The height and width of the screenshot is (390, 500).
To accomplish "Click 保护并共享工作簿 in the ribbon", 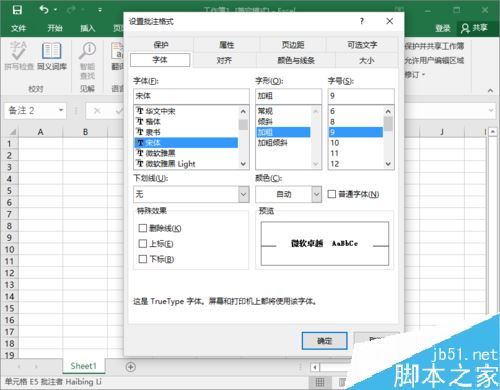I will pos(434,46).
